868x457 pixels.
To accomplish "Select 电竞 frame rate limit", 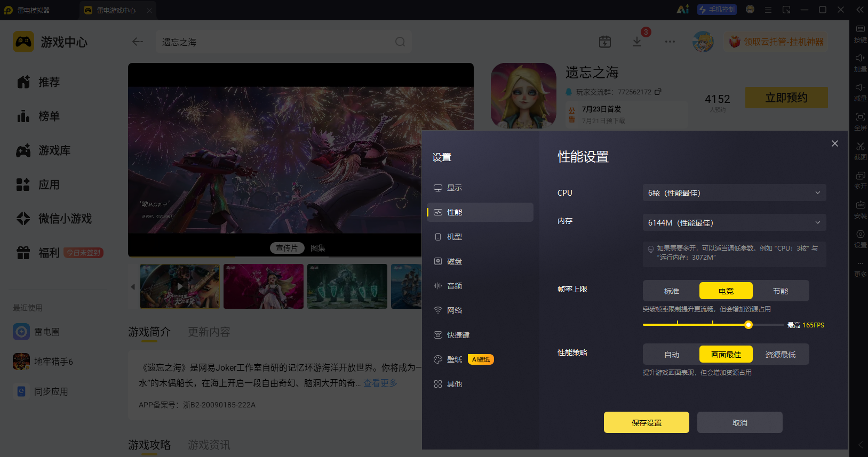I will [726, 291].
